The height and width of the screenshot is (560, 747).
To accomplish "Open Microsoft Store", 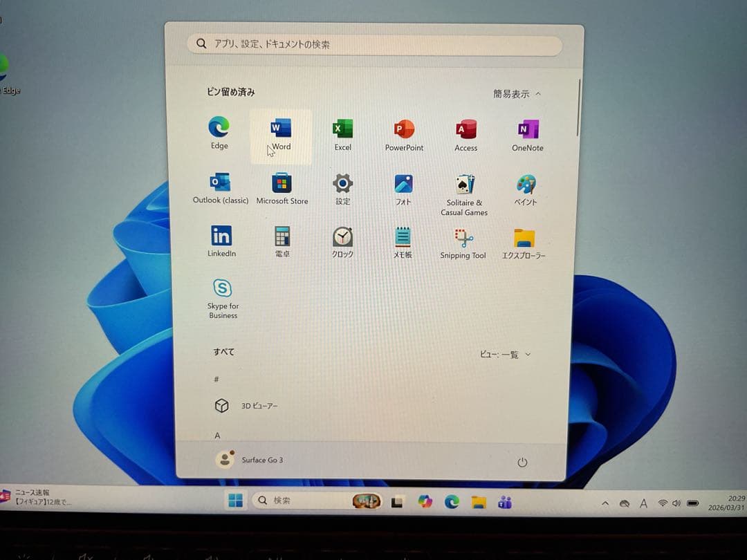I will [282, 189].
